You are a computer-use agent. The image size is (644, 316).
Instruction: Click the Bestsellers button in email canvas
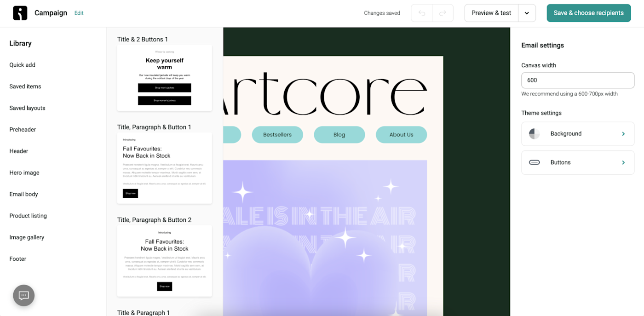pos(277,135)
